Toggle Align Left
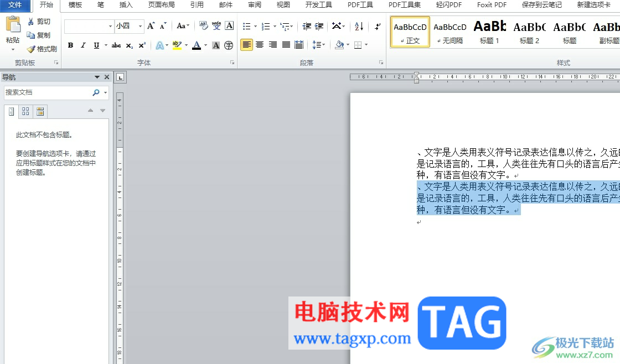 (x=246, y=45)
